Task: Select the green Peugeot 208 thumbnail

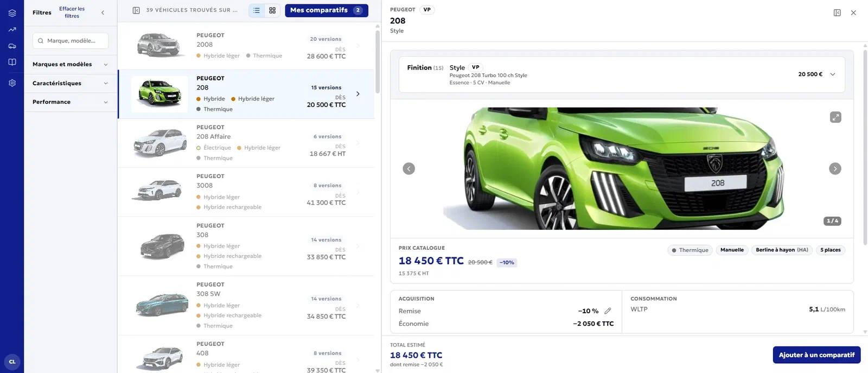Action: 159,93
